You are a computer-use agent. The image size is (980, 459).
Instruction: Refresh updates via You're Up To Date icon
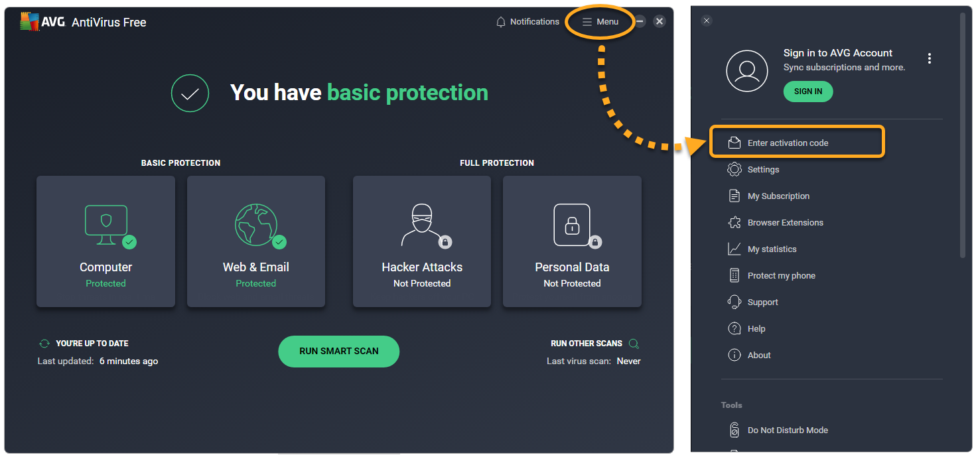[44, 344]
